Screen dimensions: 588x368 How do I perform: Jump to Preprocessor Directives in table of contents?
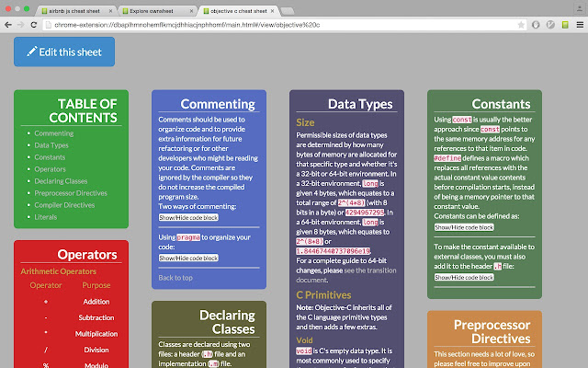71,193
